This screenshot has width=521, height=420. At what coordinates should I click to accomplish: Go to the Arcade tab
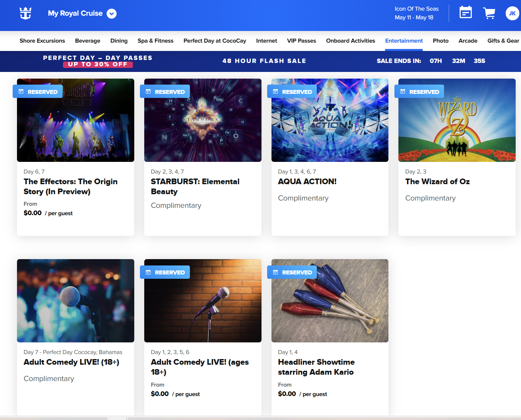[x=468, y=41]
